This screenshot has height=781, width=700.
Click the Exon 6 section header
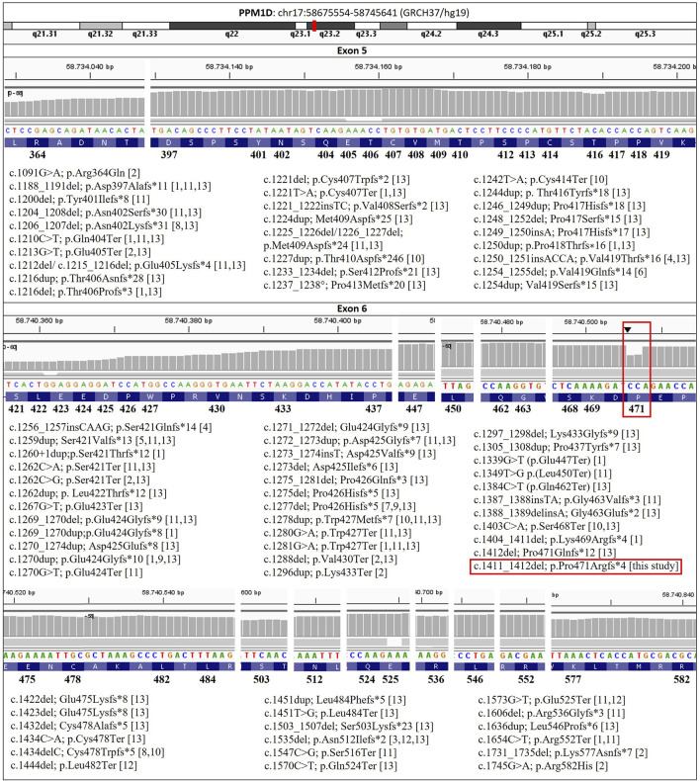tap(352, 308)
